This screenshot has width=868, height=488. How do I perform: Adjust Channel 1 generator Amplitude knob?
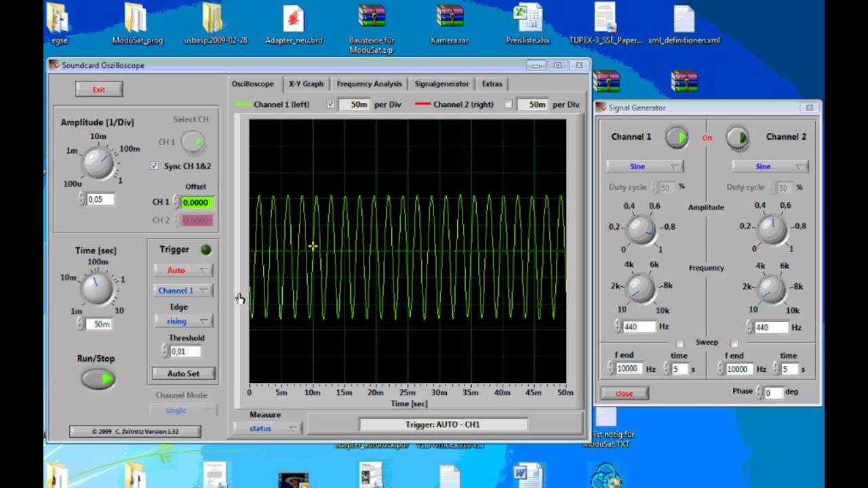[x=641, y=230]
